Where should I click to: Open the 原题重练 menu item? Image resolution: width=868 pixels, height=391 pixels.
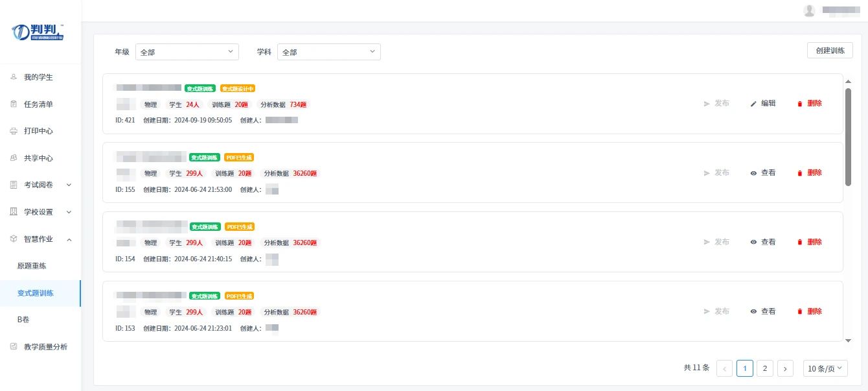tap(32, 266)
